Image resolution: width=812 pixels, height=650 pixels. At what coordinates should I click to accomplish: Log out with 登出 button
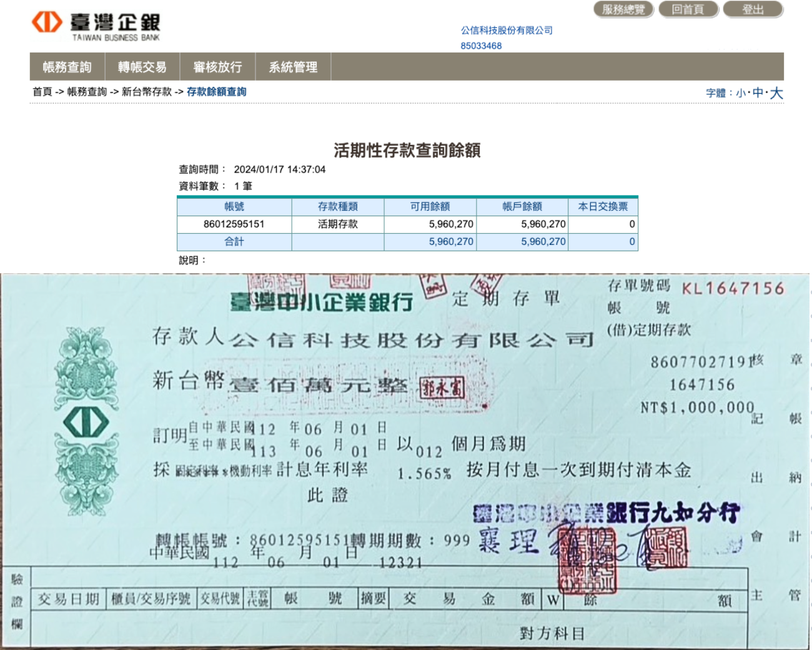[753, 9]
